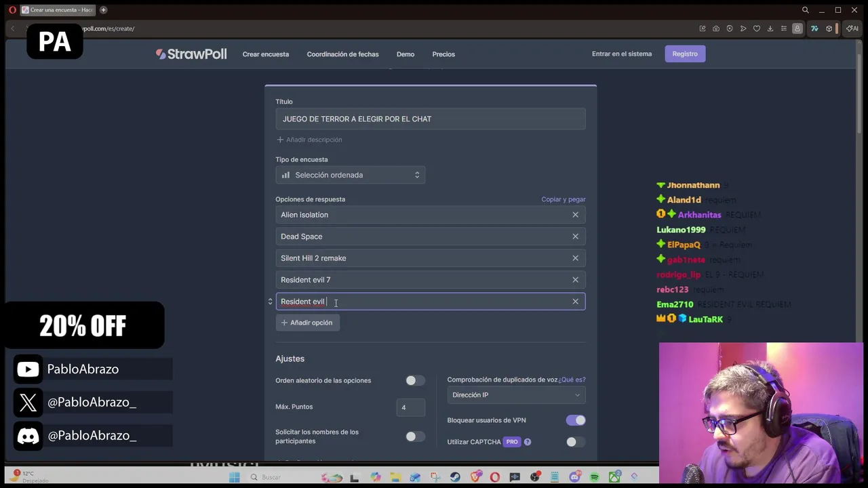Click the Máx. Puntos number field
Image resolution: width=868 pixels, height=488 pixels.
click(x=410, y=407)
